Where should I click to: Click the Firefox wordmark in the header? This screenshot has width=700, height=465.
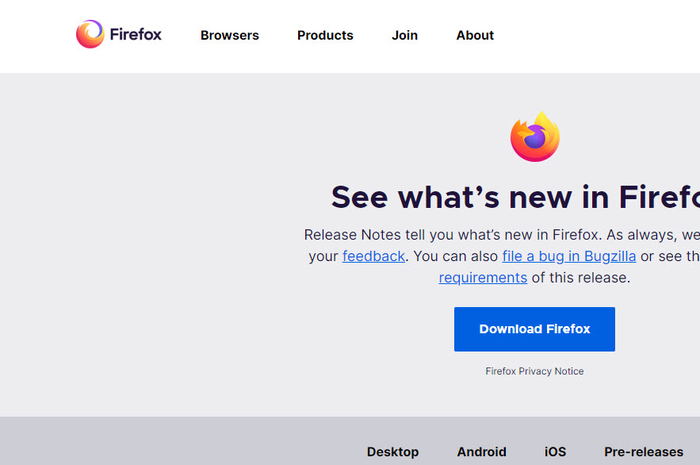point(135,34)
